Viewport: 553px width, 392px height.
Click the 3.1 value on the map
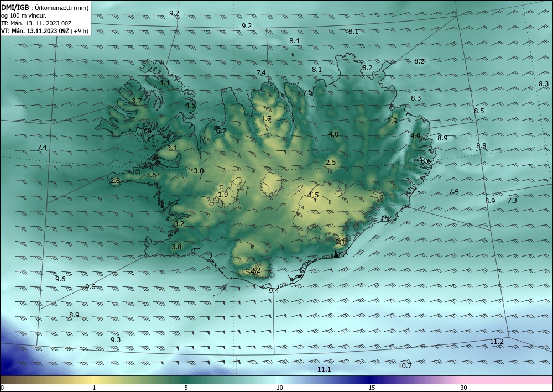pos(172,148)
